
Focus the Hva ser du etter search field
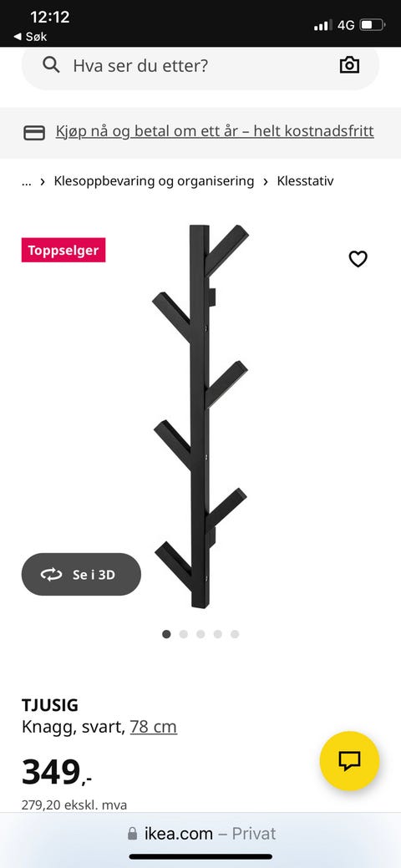pos(200,66)
